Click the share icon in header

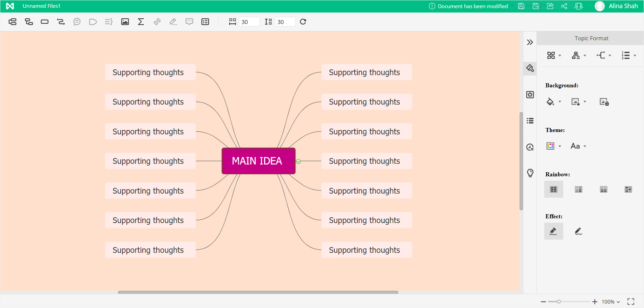click(x=564, y=6)
